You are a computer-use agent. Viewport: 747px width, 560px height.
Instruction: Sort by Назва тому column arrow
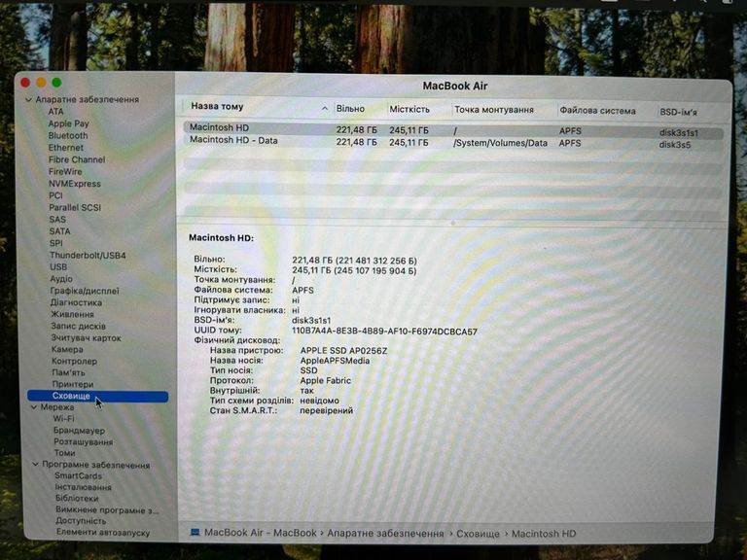tap(325, 109)
